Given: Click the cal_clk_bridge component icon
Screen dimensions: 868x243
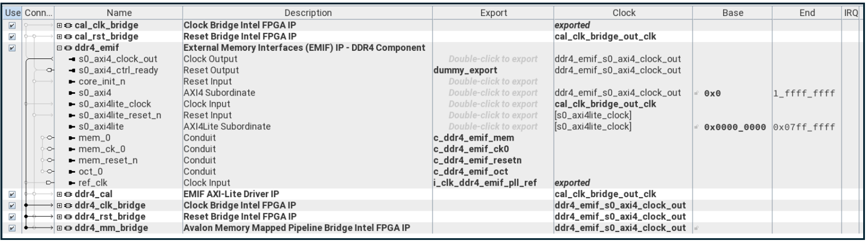Looking at the screenshot, I should click(x=68, y=25).
